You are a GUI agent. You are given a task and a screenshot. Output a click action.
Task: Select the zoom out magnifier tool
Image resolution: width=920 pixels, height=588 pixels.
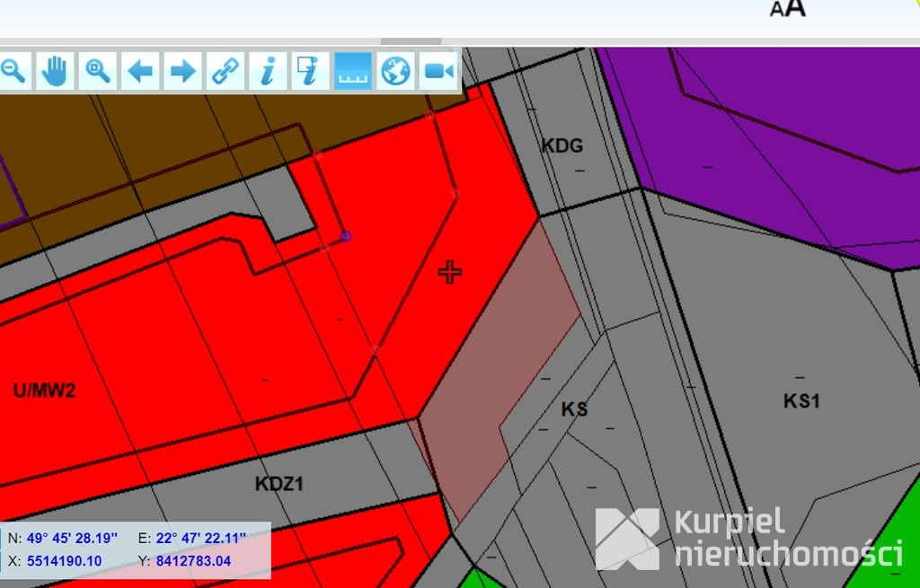[x=14, y=71]
